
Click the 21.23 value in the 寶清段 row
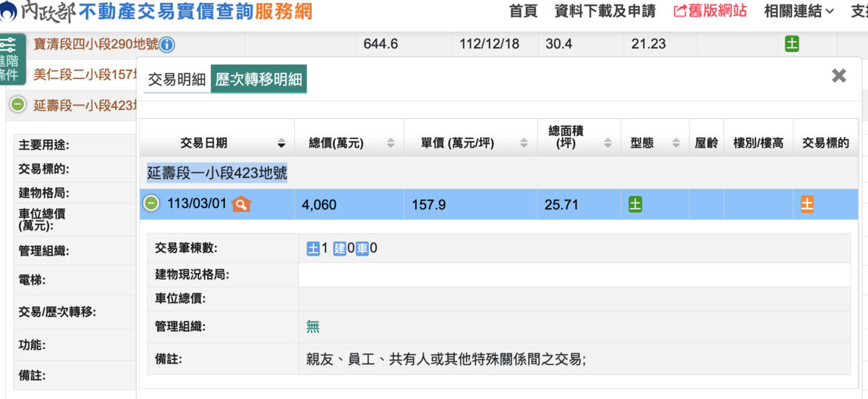pyautogui.click(x=648, y=45)
